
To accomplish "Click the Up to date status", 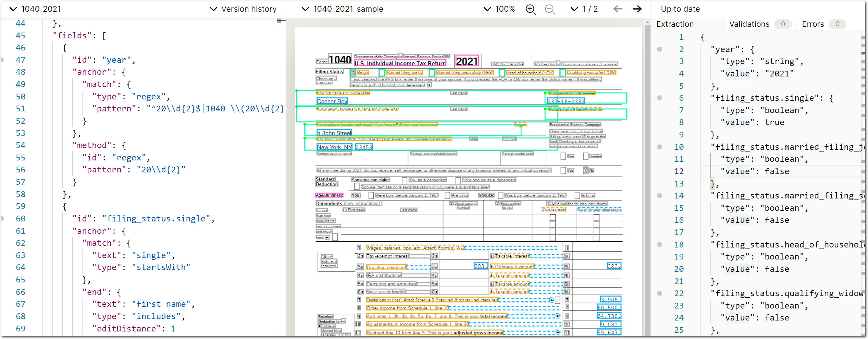I will [x=680, y=9].
